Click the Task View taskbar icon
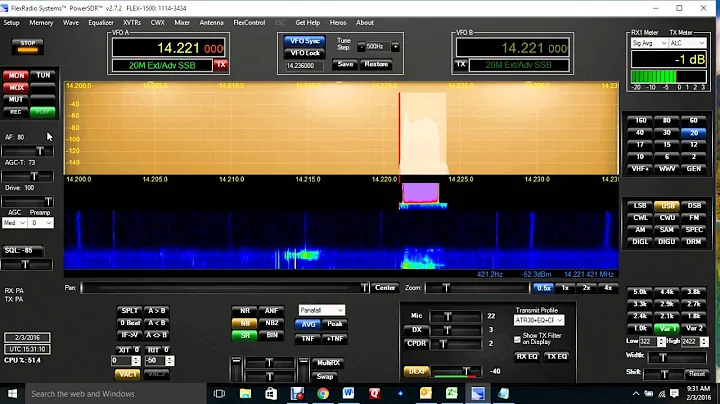720x404 pixels. pyautogui.click(x=219, y=393)
